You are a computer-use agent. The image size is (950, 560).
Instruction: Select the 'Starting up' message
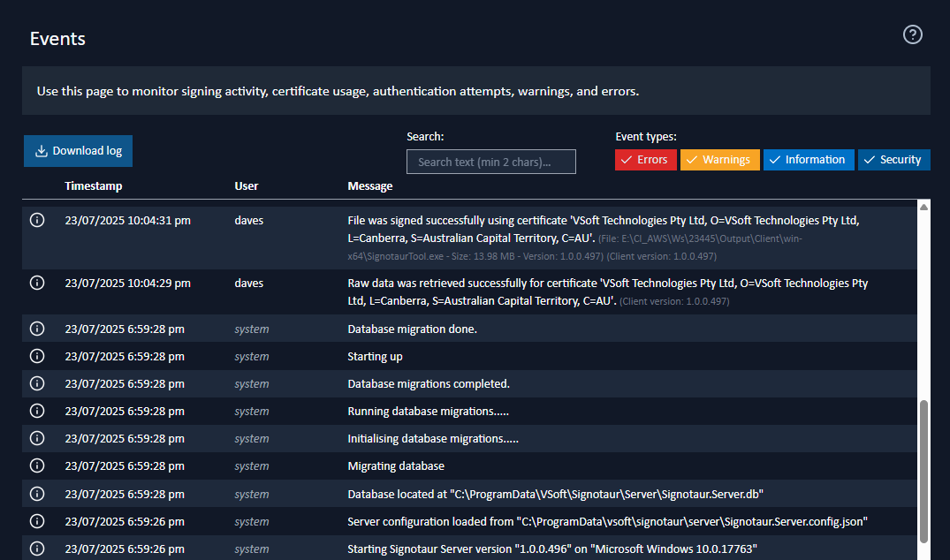(375, 356)
